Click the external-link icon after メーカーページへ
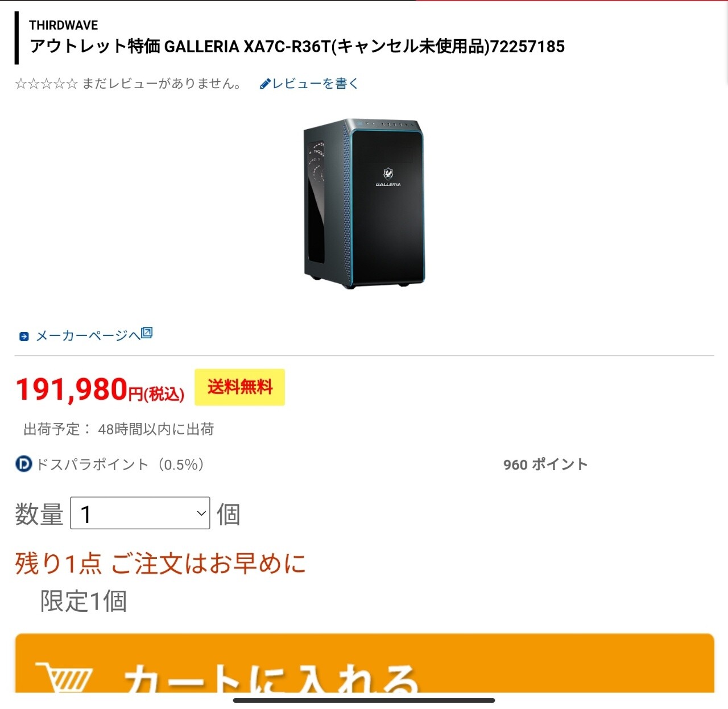Viewport: 728px width, 709px height. [x=147, y=333]
